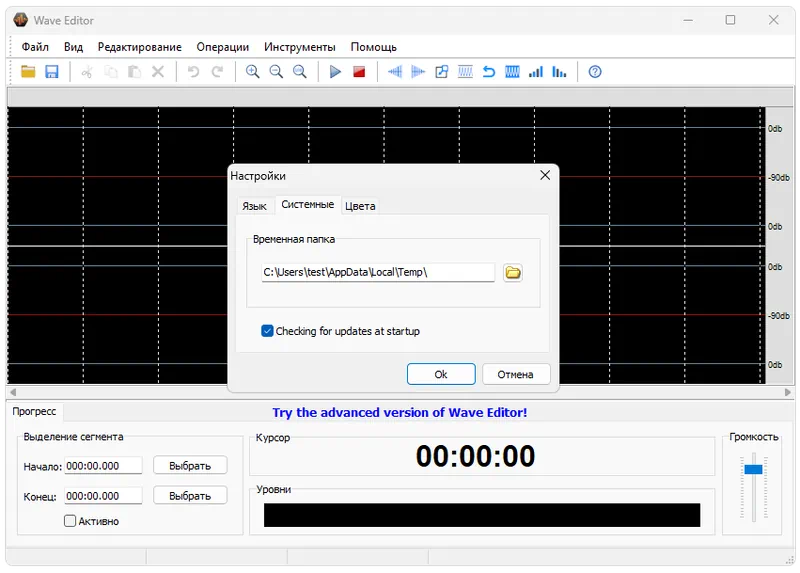Click the black Уровни level meter
800x573 pixels.
482,515
